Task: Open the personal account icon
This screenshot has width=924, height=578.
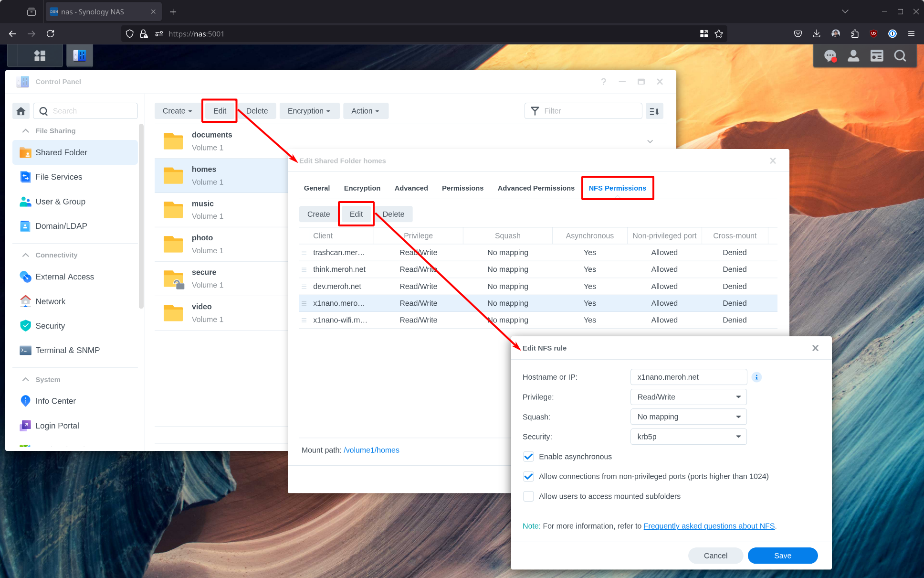Action: pos(853,56)
